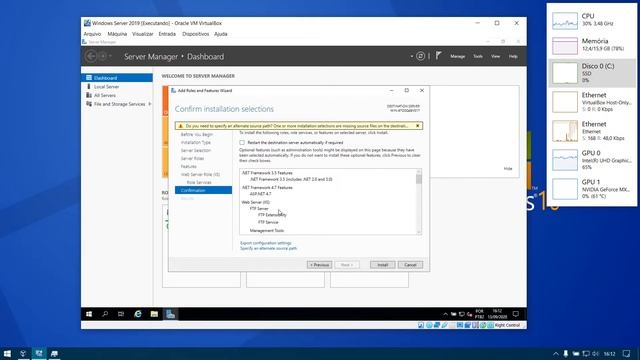
Task: Click the guest tray network icon
Action: click(x=462, y=314)
